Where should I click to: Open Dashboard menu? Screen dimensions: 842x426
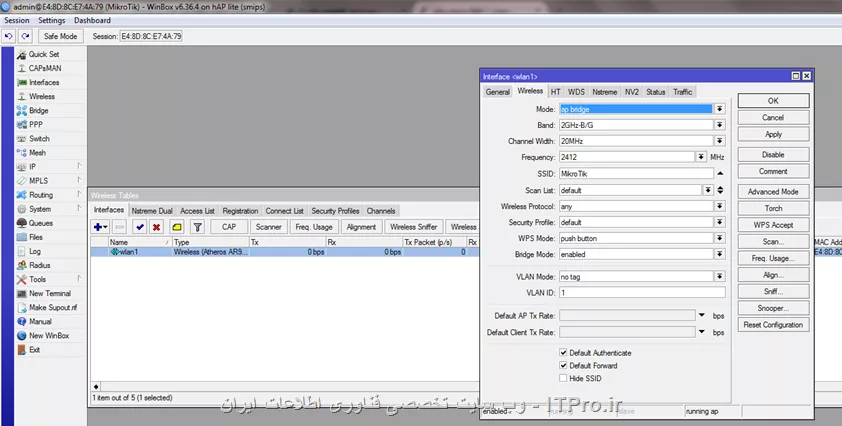[92, 20]
